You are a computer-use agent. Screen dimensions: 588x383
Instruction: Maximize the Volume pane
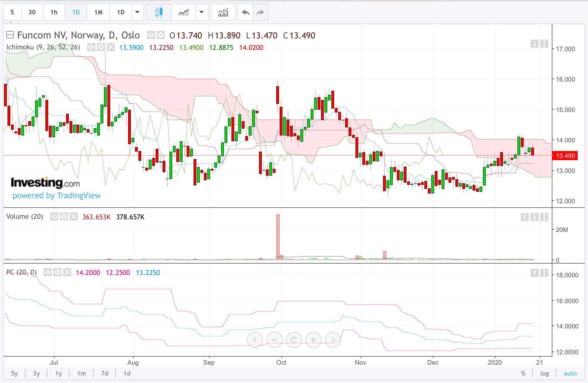tap(544, 217)
